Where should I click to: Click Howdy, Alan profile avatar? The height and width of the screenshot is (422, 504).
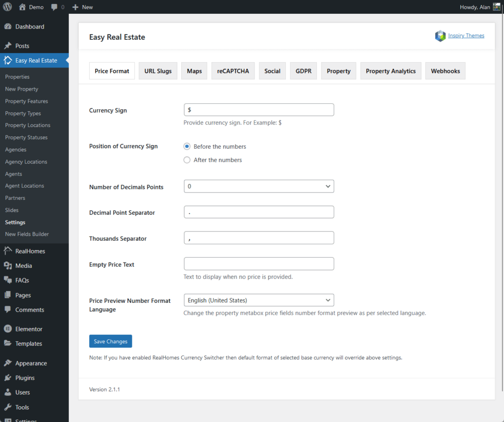(x=497, y=7)
